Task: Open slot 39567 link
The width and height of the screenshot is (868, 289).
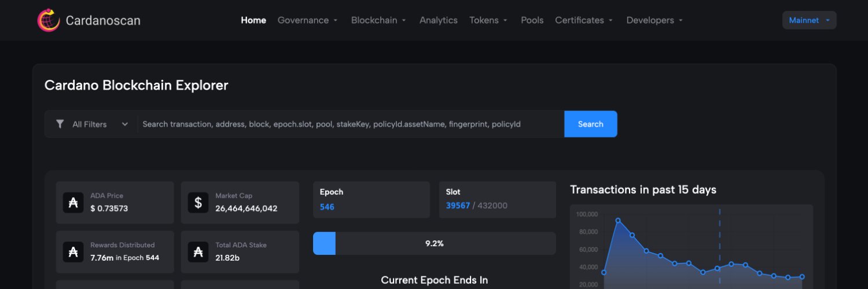Action: coord(458,206)
